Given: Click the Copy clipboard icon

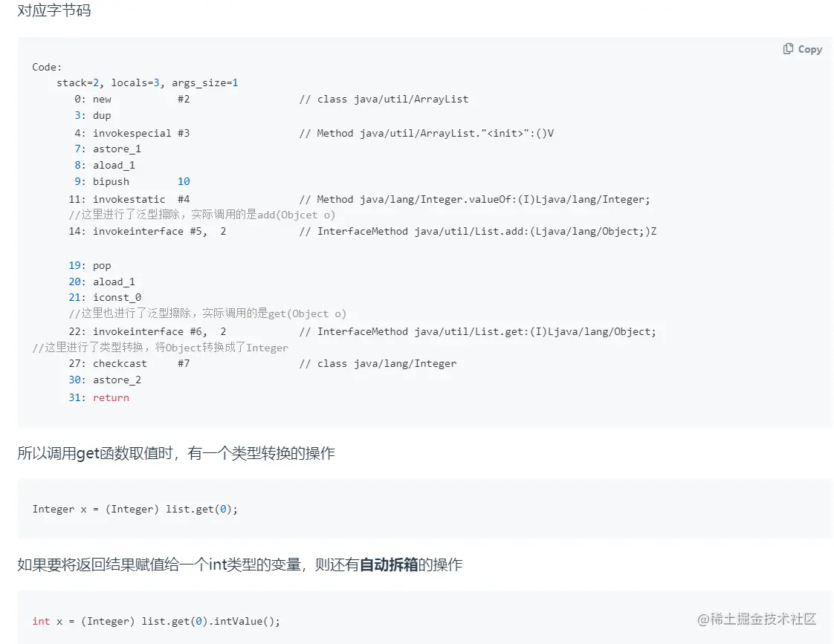Looking at the screenshot, I should pos(788,49).
